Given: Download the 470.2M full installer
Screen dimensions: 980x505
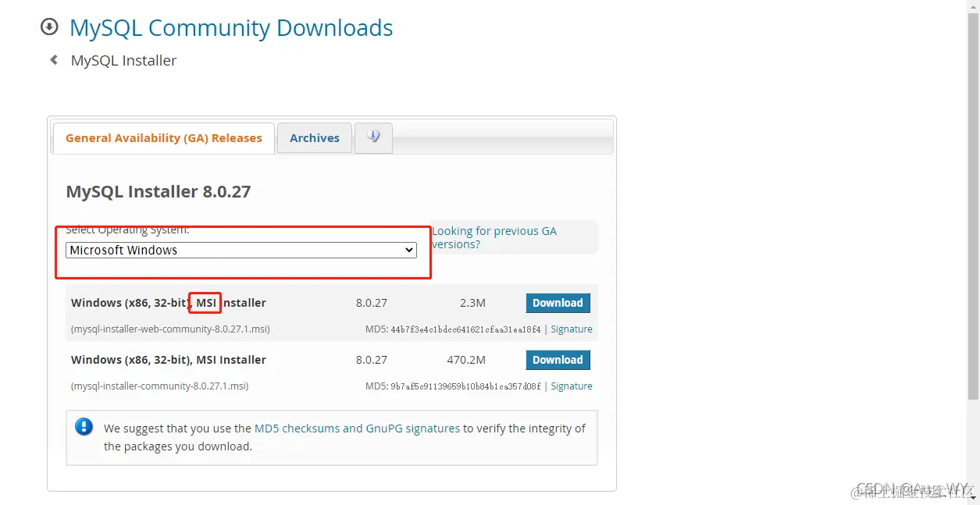Looking at the screenshot, I should pyautogui.click(x=558, y=360).
